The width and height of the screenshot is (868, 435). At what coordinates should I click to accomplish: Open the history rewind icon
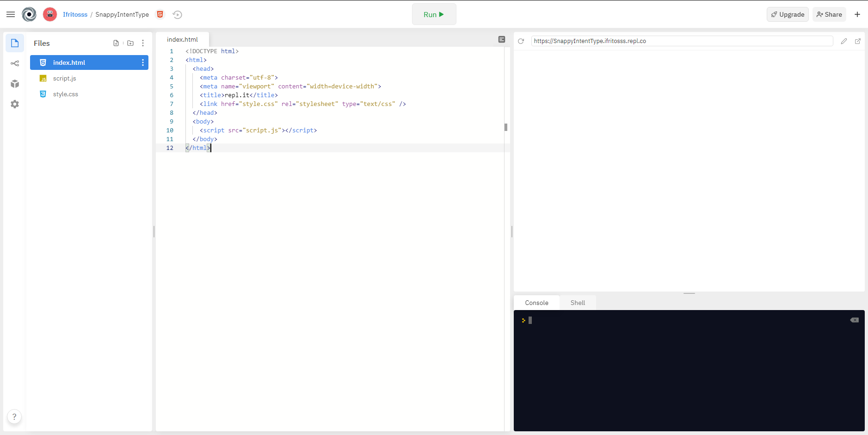pos(177,14)
